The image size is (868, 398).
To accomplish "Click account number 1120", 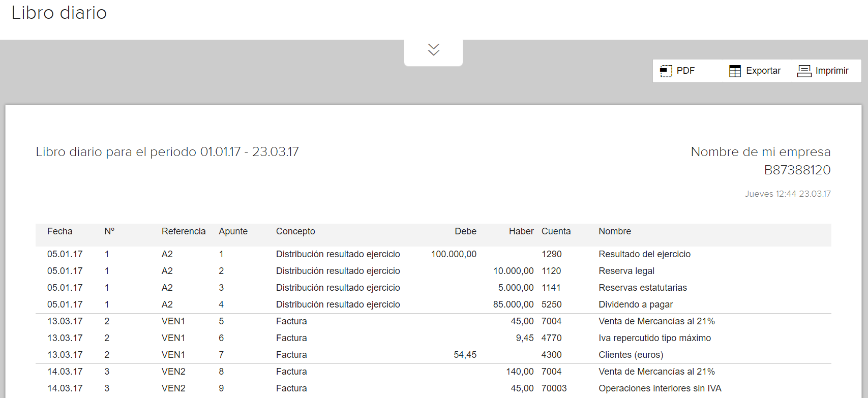I will (551, 271).
